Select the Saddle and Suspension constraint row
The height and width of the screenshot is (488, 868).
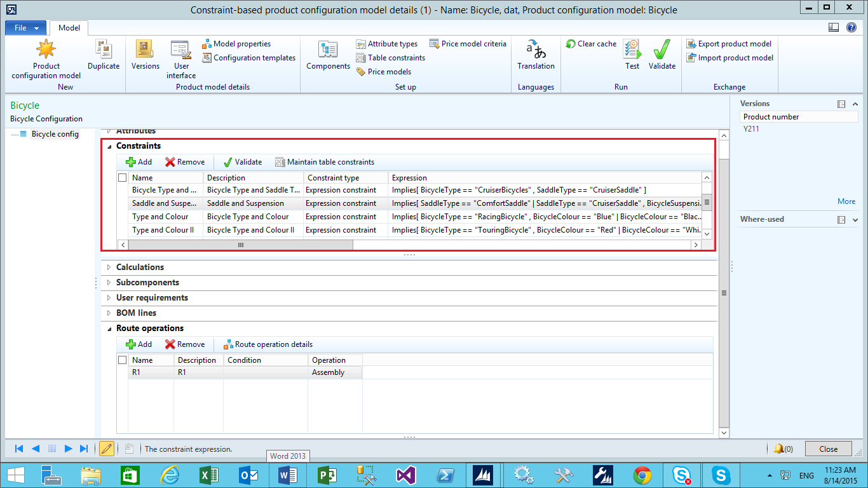415,203
